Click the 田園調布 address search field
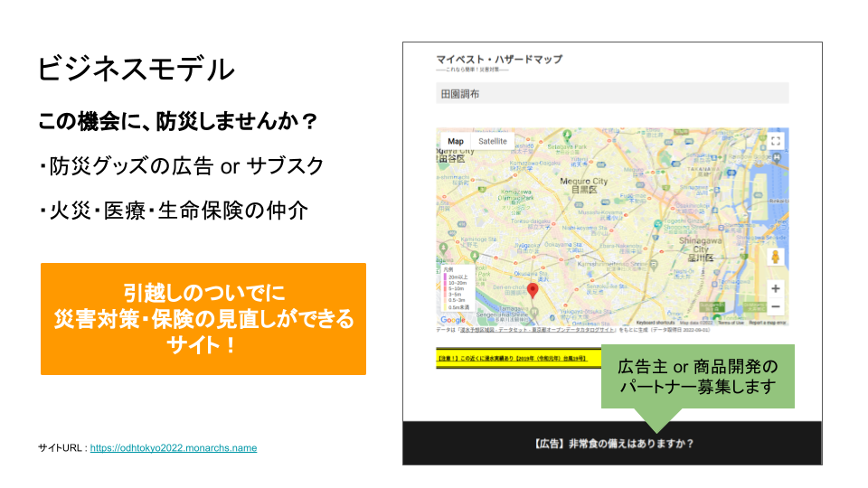868x488 pixels. point(612,93)
